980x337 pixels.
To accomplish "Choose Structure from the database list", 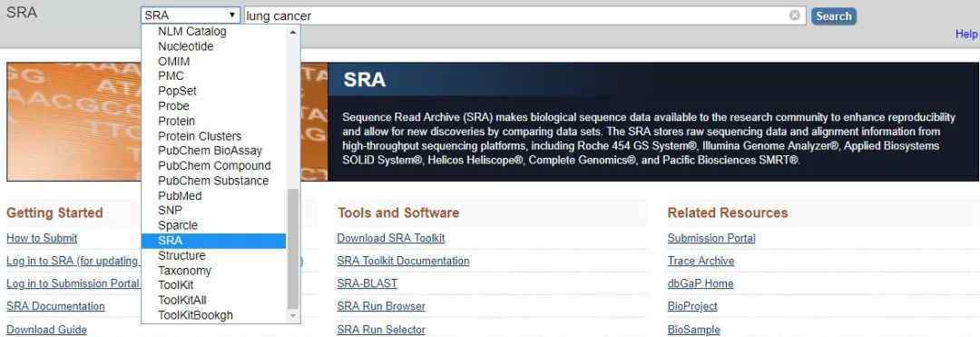I will [x=214, y=256].
